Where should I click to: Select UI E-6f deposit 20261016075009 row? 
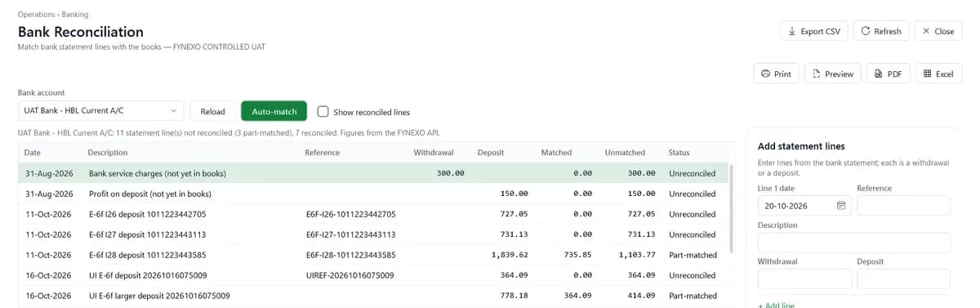[373, 275]
